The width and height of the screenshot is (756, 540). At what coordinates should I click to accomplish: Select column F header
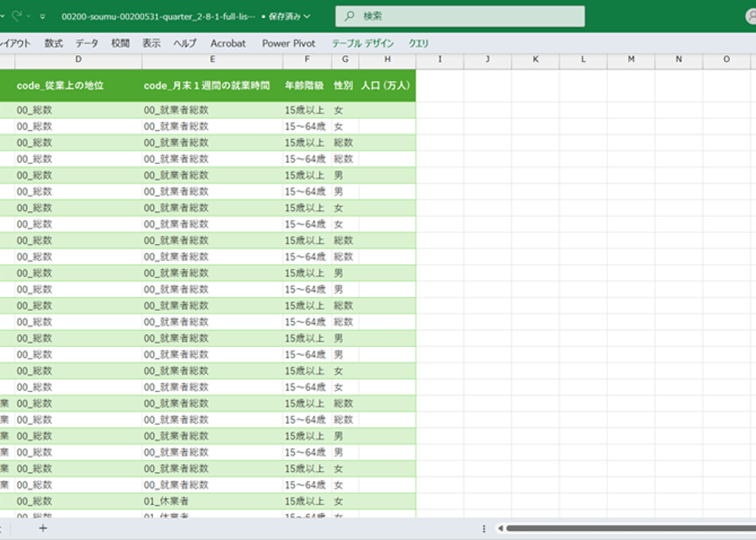pos(307,60)
